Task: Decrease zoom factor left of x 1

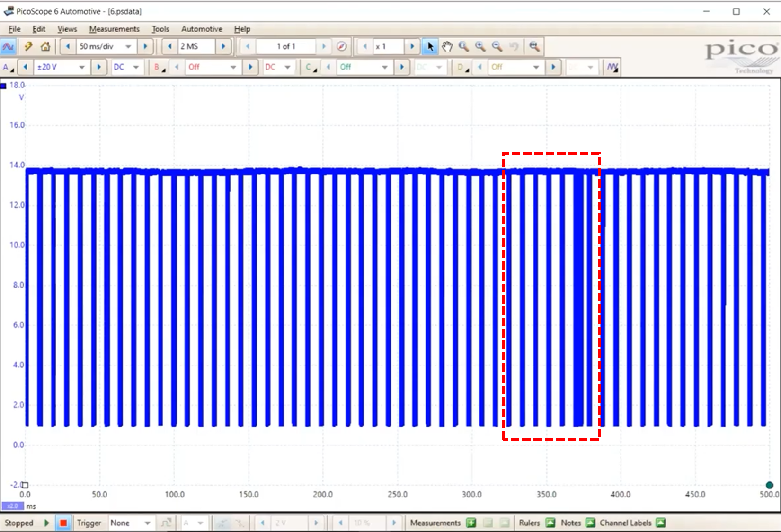Action: tap(364, 46)
